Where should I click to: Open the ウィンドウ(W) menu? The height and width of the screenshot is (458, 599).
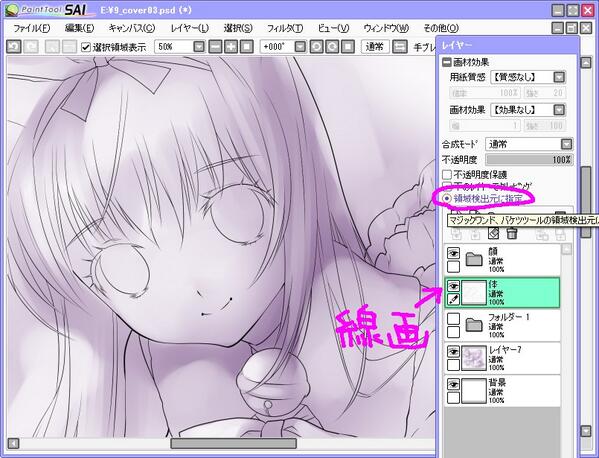386,28
